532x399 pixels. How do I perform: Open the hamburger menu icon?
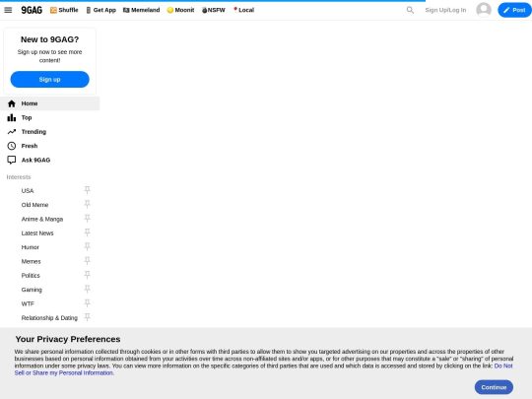pyautogui.click(x=8, y=10)
